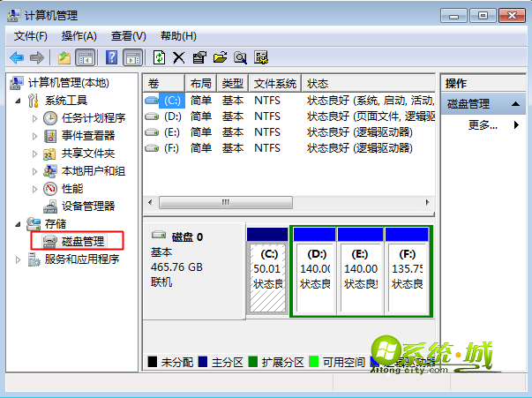Click the volume list horizontal scrollbar thumb
This screenshot has width=532, height=398.
[x=226, y=203]
